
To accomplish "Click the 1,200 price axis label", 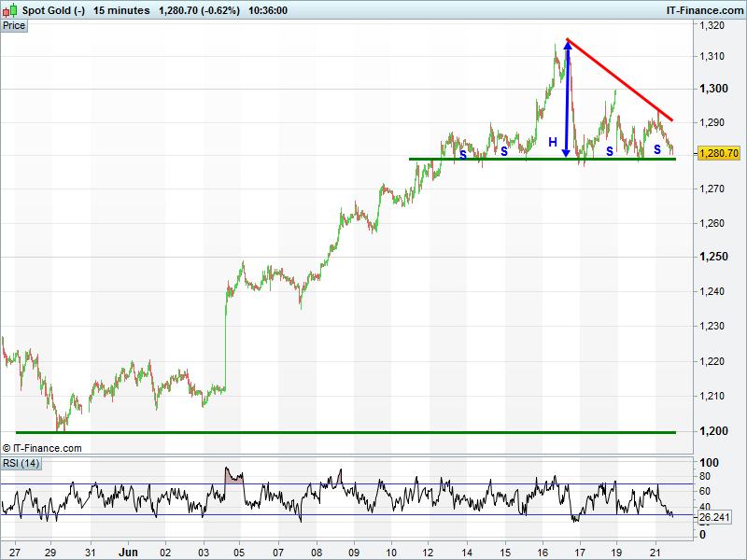I will tap(713, 431).
